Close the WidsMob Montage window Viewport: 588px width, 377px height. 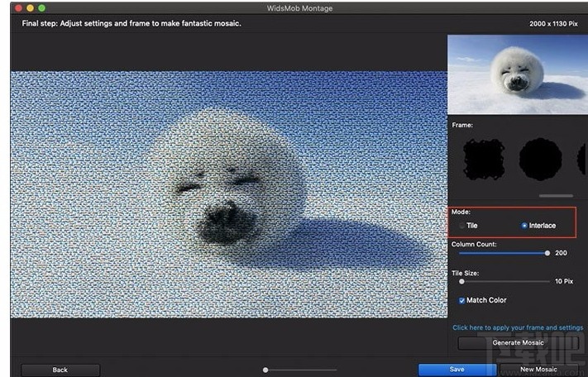coord(18,7)
